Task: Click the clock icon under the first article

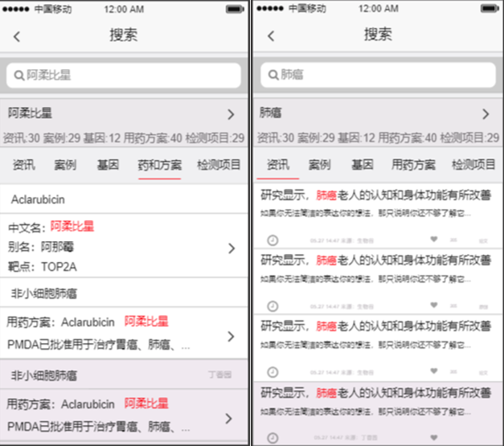Action: point(272,239)
